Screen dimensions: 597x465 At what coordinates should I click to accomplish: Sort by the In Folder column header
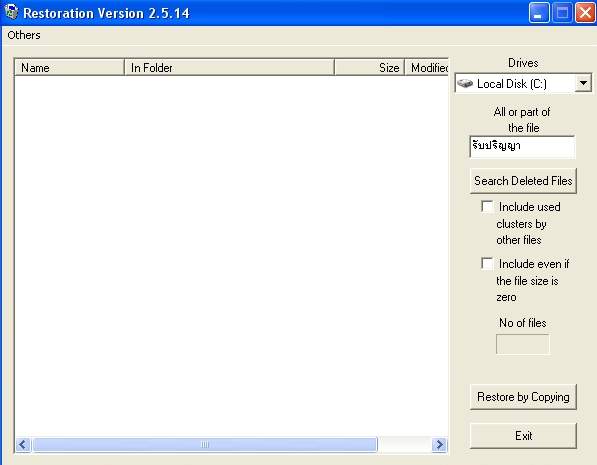tap(229, 67)
